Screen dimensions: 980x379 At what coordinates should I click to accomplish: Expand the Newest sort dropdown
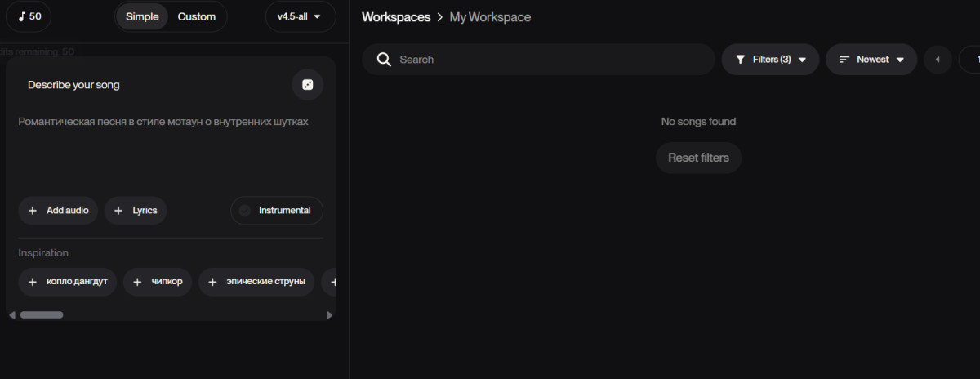click(871, 60)
